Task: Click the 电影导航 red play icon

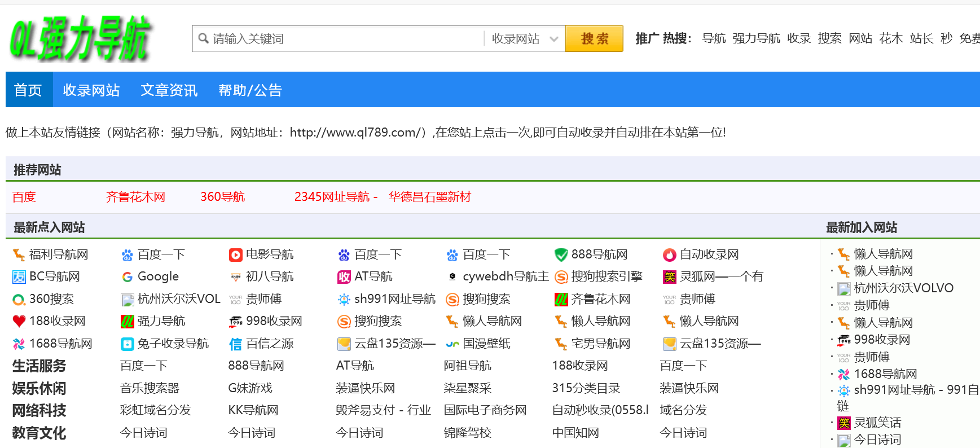Action: click(x=235, y=255)
